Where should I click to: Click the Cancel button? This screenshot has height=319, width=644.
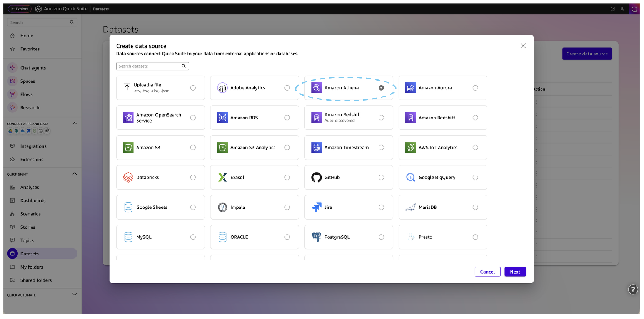[x=487, y=272]
